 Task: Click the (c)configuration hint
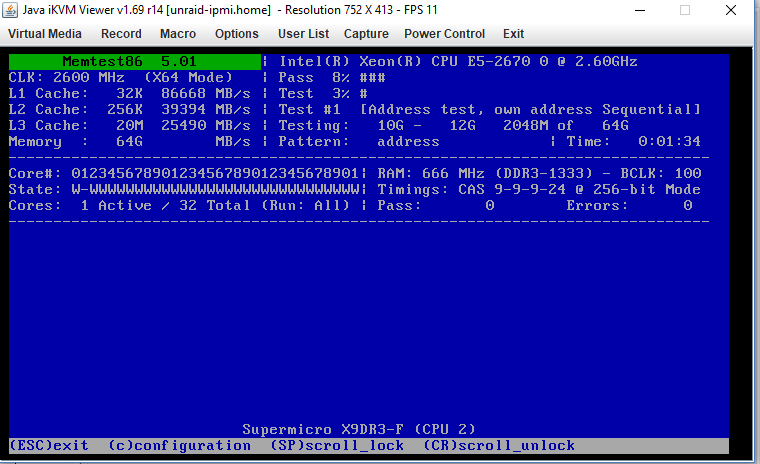[x=179, y=446]
